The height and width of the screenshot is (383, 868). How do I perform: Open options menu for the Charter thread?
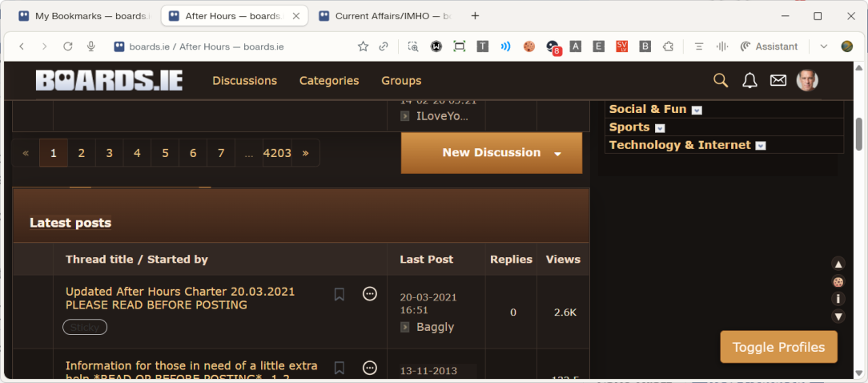point(370,294)
